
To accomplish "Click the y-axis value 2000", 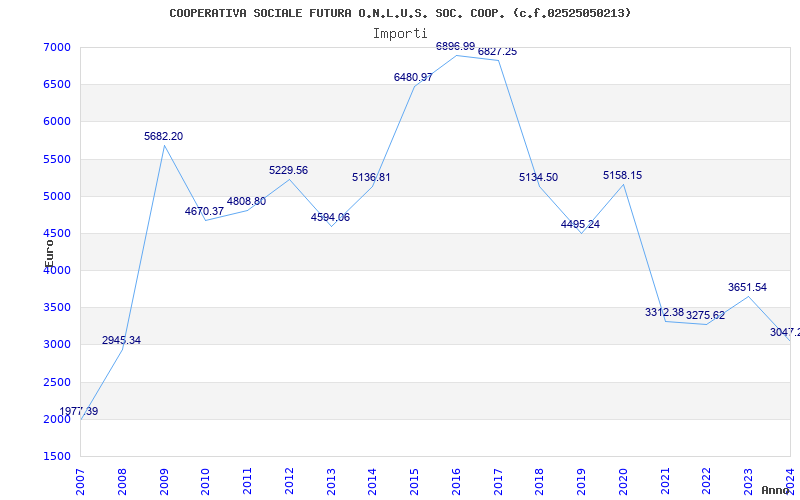I will point(57,419).
